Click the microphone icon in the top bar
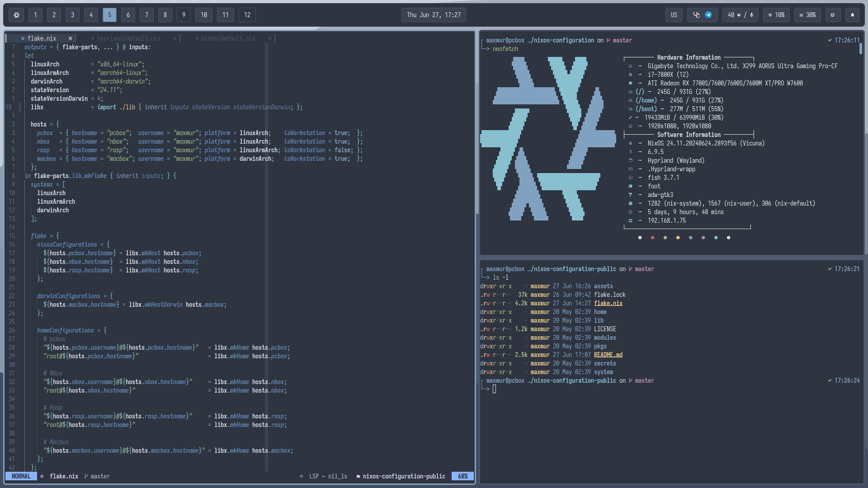The image size is (868, 488). click(x=751, y=15)
